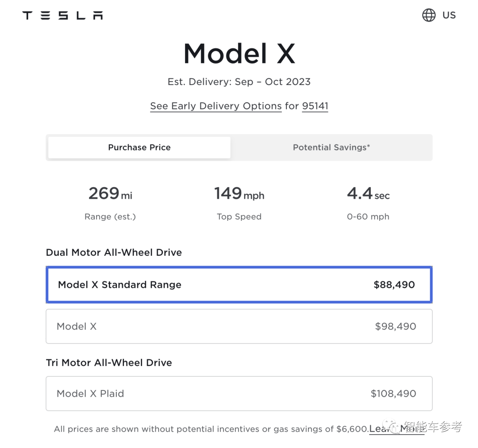
Task: Click the US region label
Action: pyautogui.click(x=449, y=15)
